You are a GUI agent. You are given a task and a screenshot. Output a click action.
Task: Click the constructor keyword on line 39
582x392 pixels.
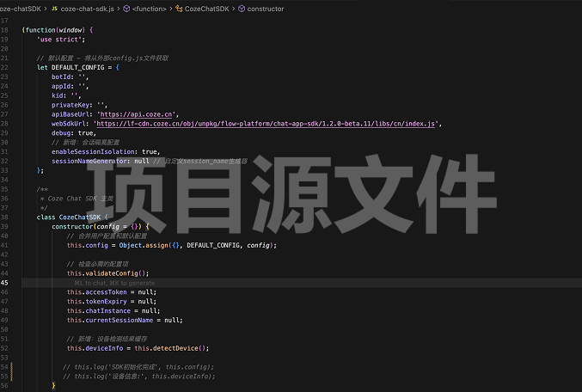pyautogui.click(x=72, y=226)
